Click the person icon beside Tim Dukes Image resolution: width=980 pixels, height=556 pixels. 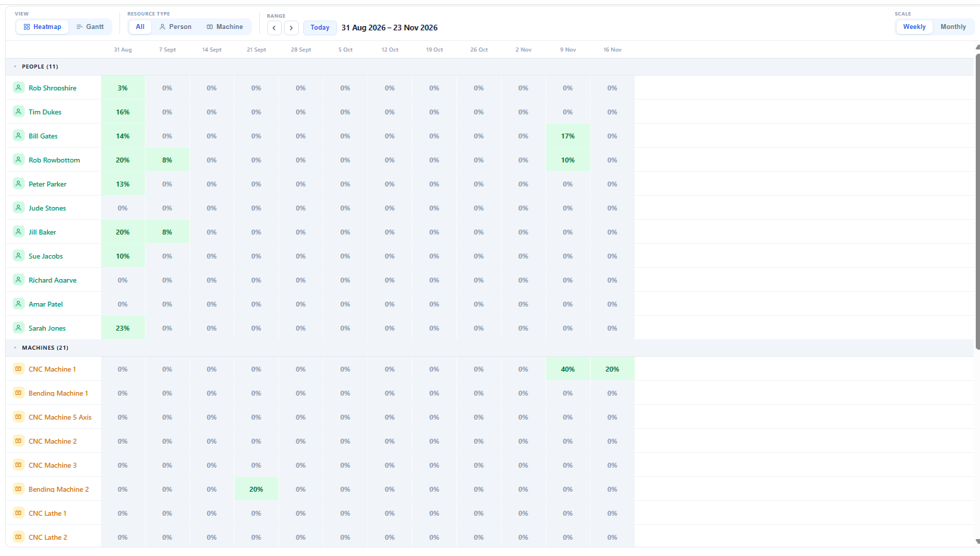[18, 112]
